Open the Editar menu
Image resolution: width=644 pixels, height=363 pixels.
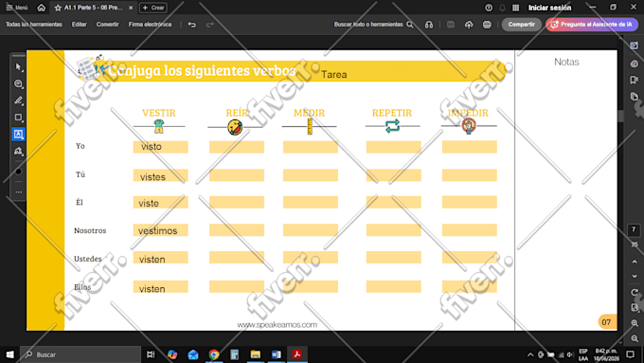click(80, 25)
